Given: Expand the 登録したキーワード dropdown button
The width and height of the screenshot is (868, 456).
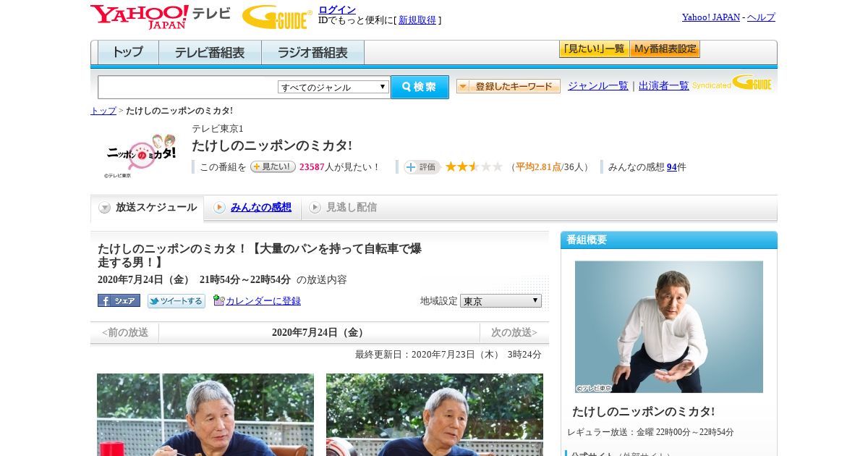Looking at the screenshot, I should click(509, 86).
